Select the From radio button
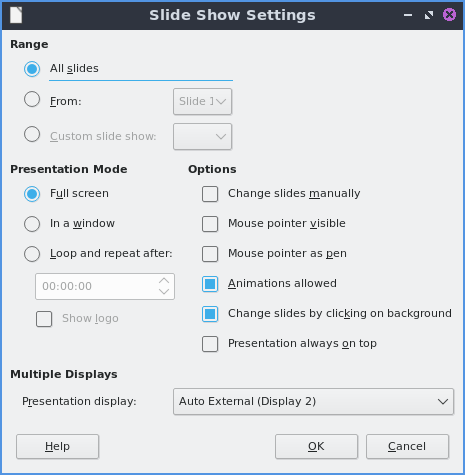The image size is (465, 475). click(x=32, y=99)
